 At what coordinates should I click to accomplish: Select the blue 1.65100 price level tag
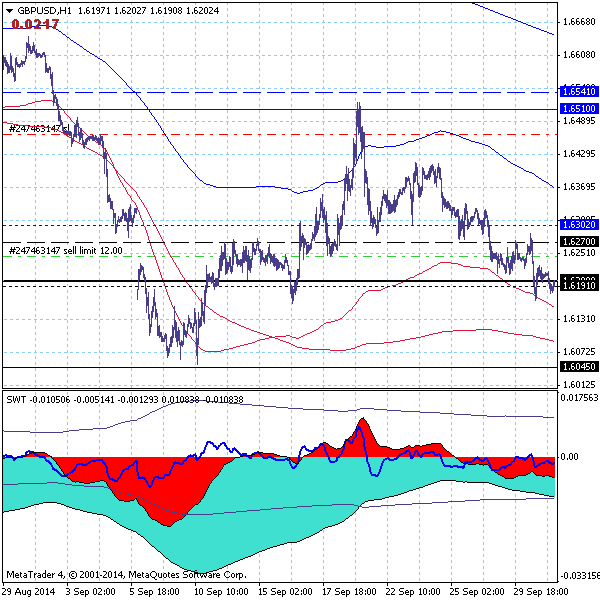pyautogui.click(x=579, y=109)
